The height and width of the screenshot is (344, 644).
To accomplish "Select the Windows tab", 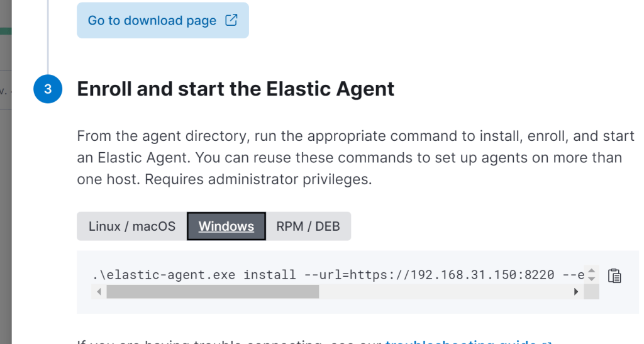I will (226, 226).
